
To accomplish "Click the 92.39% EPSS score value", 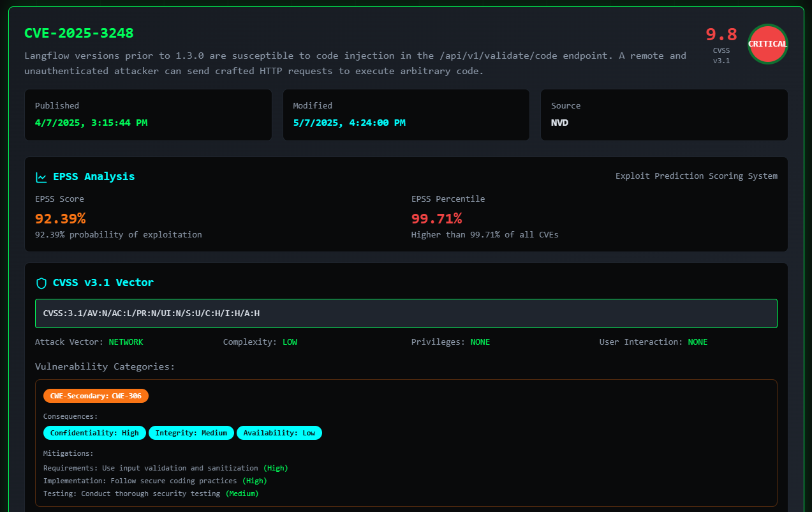I will 61,219.
